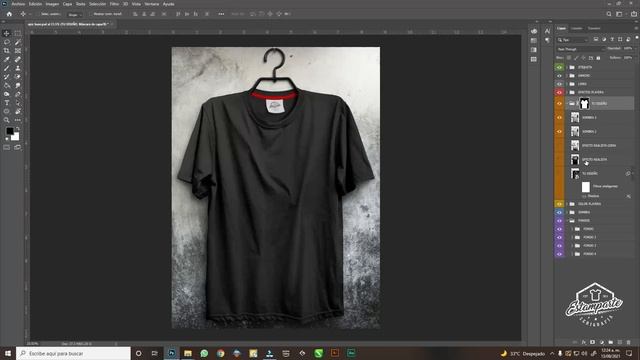This screenshot has height=360, width=640.
Task: Hide the SOMBRA 2 layer
Action: [x=559, y=131]
